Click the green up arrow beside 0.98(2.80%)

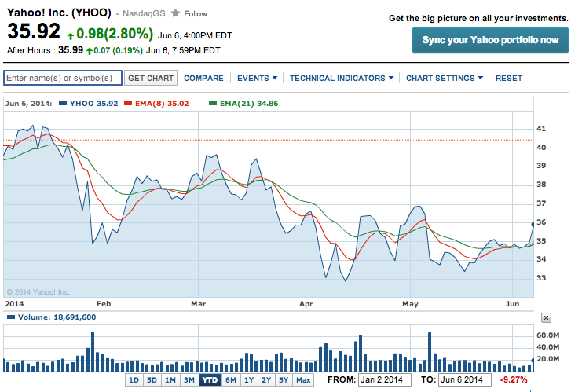coord(71,35)
